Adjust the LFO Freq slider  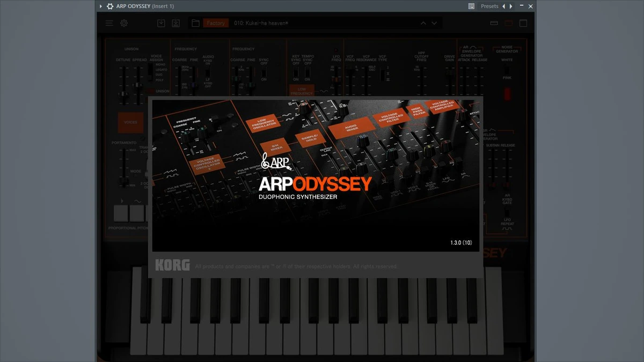(336, 80)
